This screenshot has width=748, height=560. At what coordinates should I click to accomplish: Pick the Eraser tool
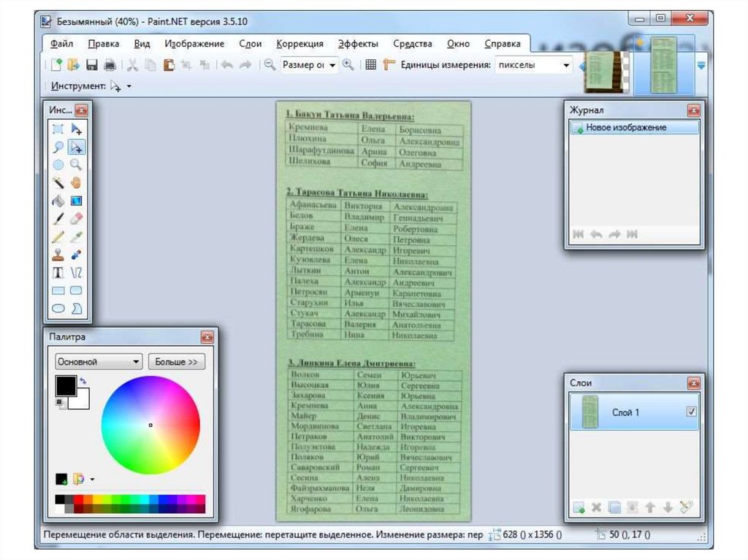(76, 218)
